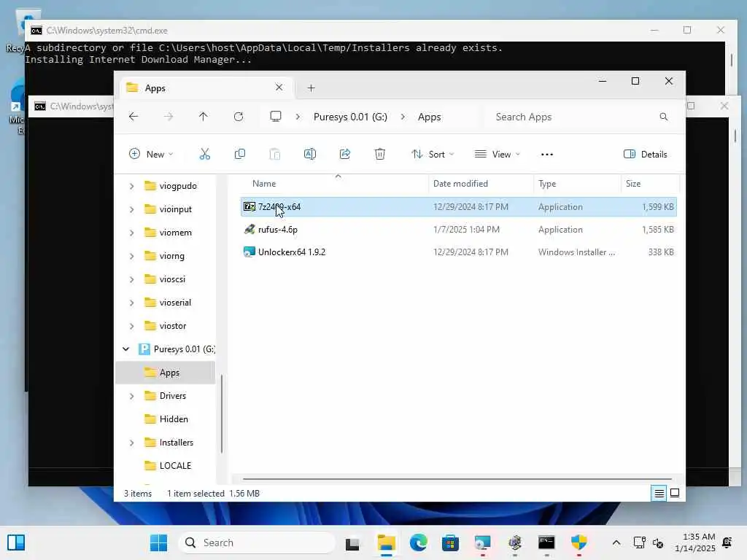Viewport: 747px width, 560px height.
Task: Click Puresys 0.01 (G:) breadcrumb in address bar
Action: 350,117
